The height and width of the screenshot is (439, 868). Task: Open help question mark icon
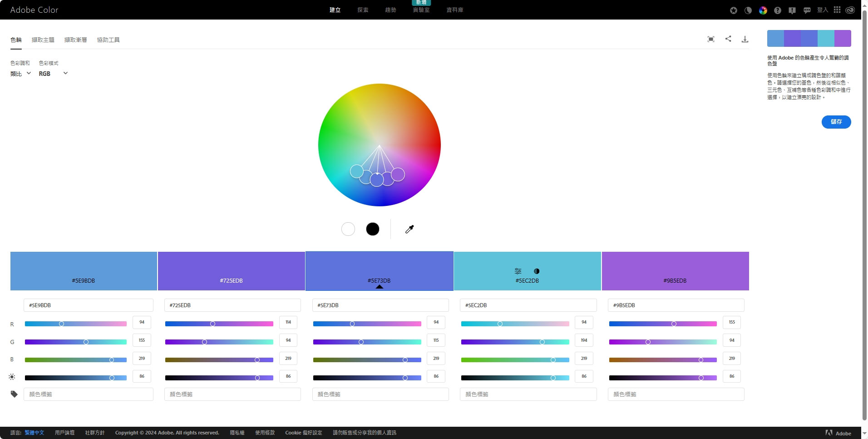(778, 10)
